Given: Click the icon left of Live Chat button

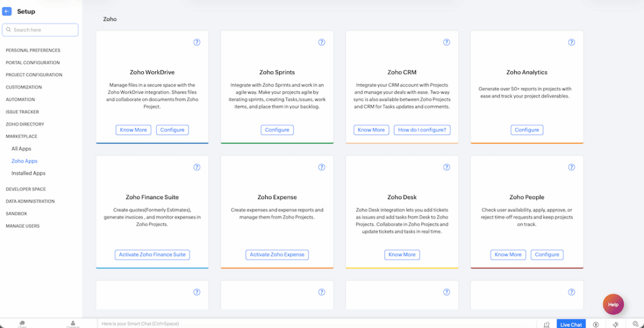Looking at the screenshot, I should coord(547,325).
